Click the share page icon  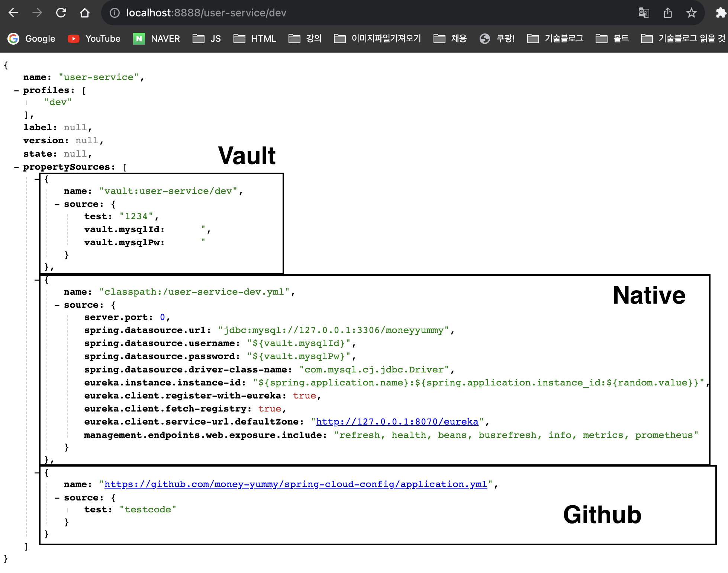(668, 13)
